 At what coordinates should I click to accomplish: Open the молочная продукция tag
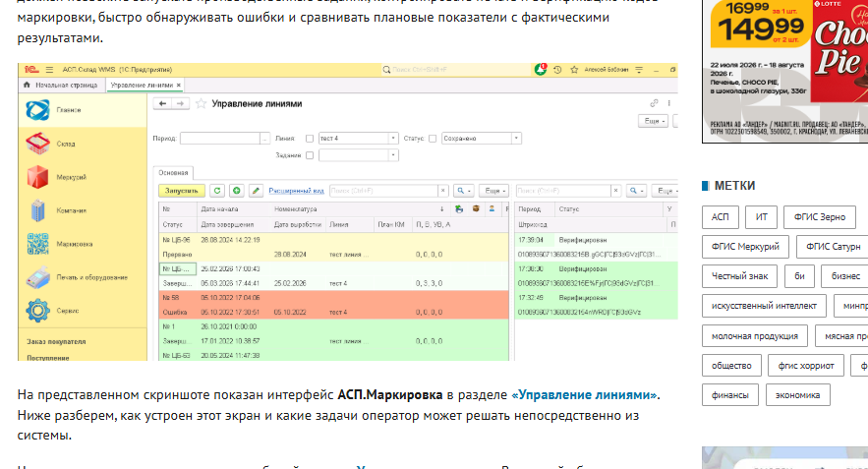coord(755,336)
